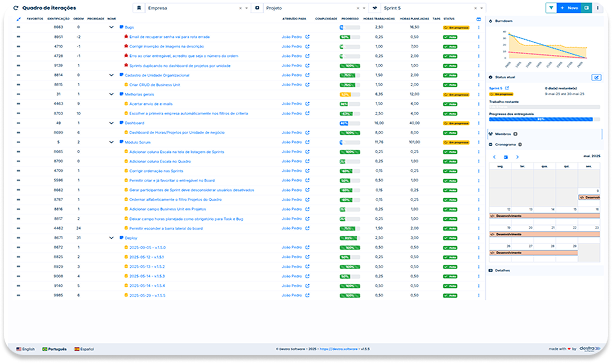The height and width of the screenshot is (363, 612).
Task: Open the Projeto dropdown arrow
Action: point(364,8)
